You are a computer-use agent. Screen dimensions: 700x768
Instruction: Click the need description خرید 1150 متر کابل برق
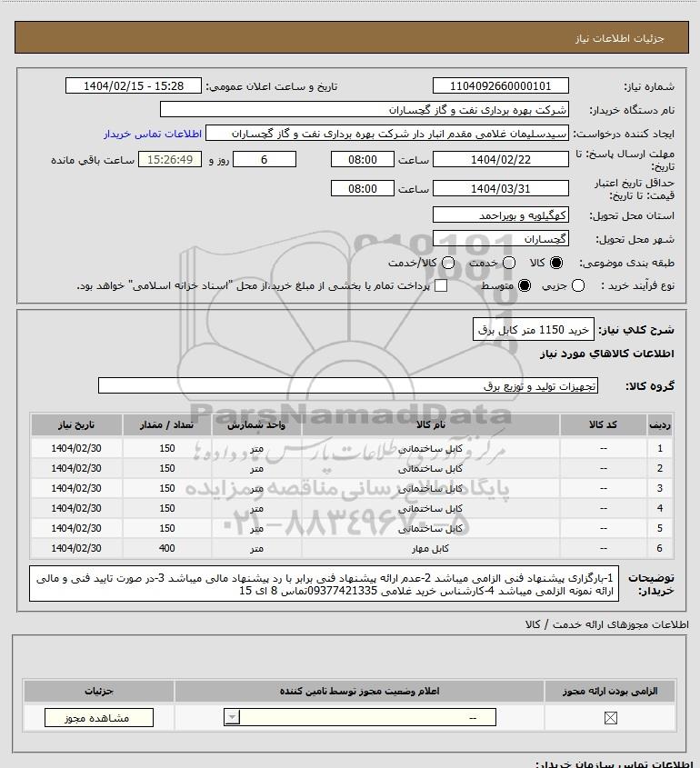coord(534,330)
